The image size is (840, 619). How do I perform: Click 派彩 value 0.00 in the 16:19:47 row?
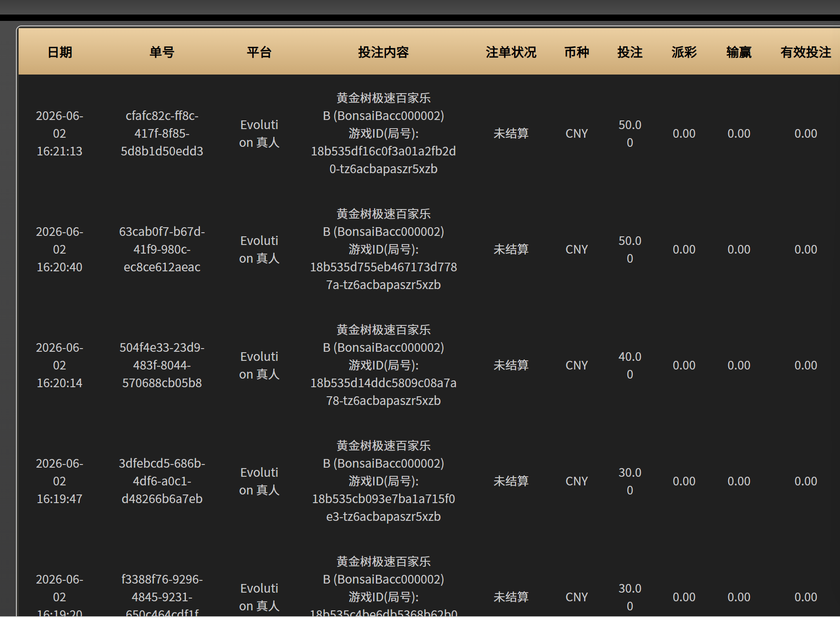(x=684, y=481)
